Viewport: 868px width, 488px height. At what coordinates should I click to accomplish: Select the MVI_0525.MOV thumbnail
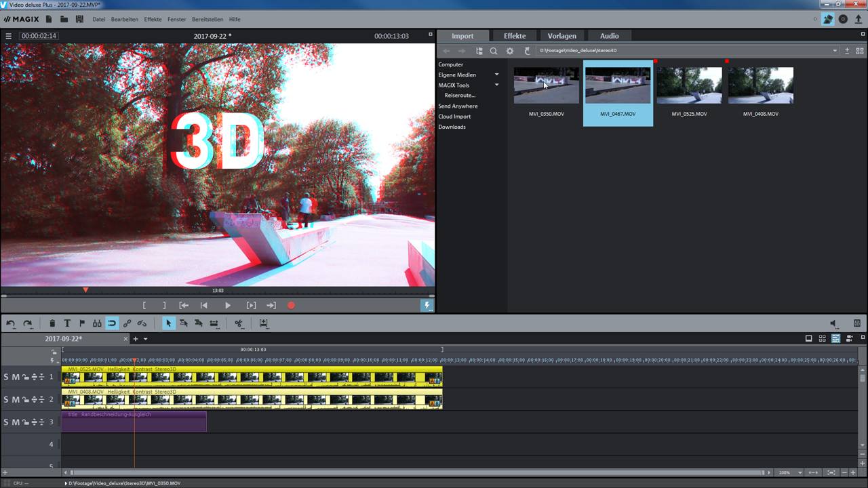coord(690,85)
